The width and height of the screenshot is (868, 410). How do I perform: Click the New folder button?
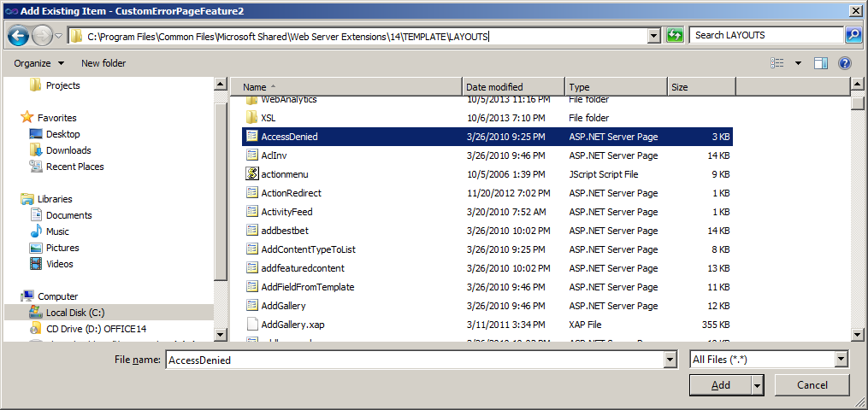[x=103, y=63]
